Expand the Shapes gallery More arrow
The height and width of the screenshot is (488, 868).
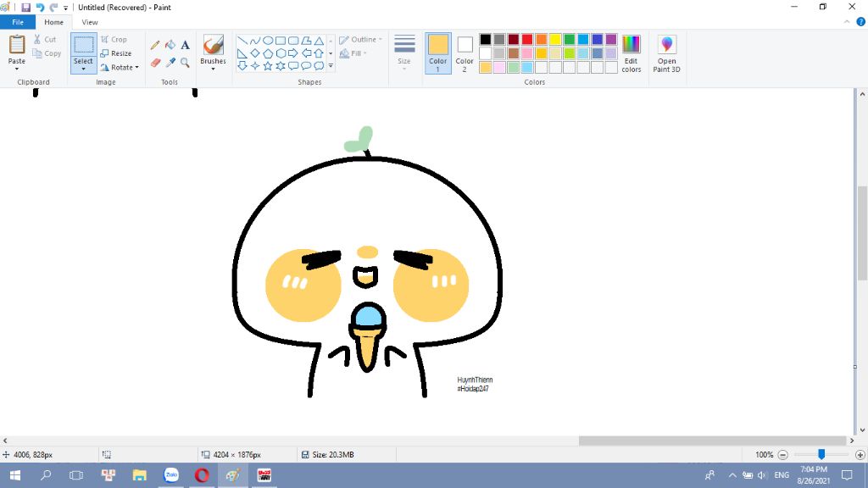331,66
